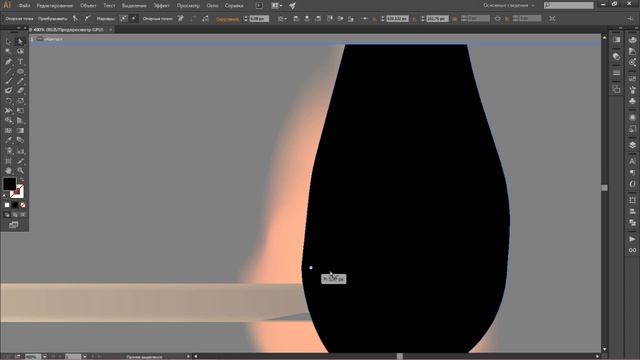Select the Ellipse shape tool
This screenshot has width=640, height=360.
click(20, 71)
